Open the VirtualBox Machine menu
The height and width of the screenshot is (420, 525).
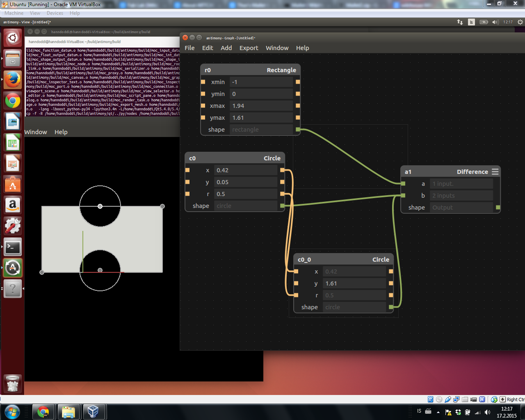[14, 13]
